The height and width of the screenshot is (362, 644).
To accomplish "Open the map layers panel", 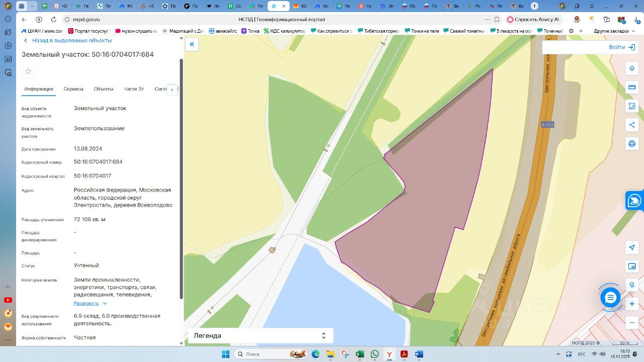I will click(632, 69).
